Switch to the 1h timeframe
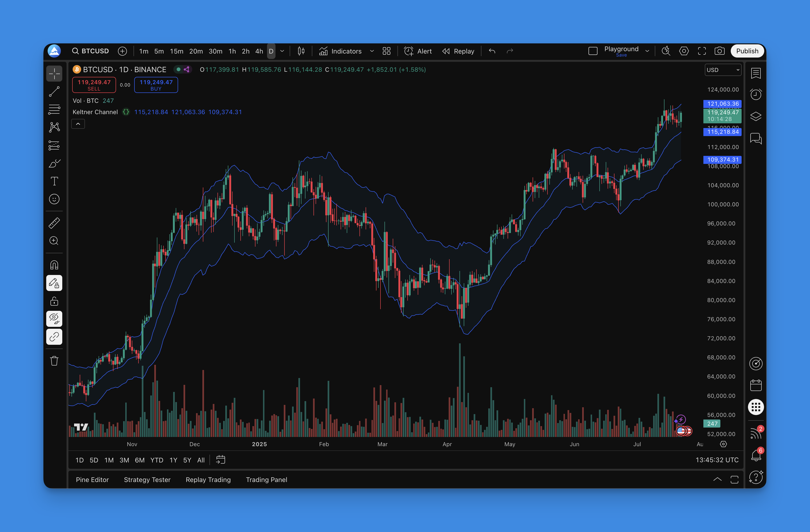Image resolution: width=810 pixels, height=532 pixels. (x=232, y=51)
